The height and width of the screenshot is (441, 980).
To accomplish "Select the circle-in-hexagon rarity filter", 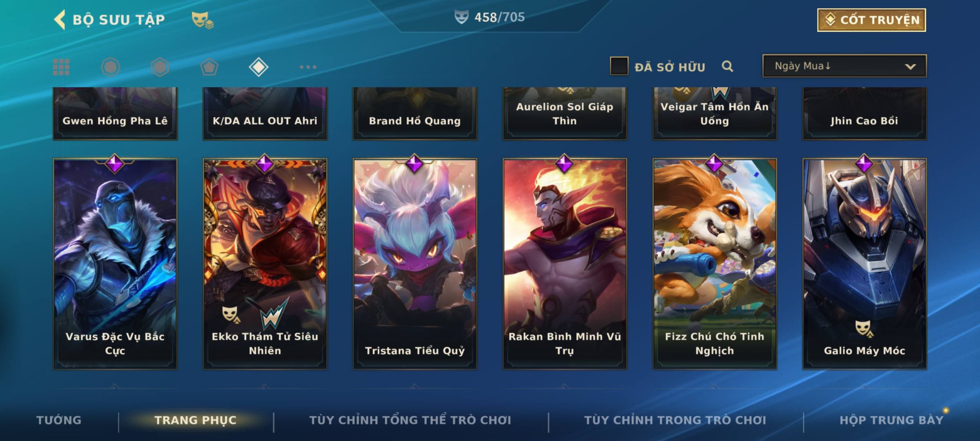I will click(x=110, y=67).
